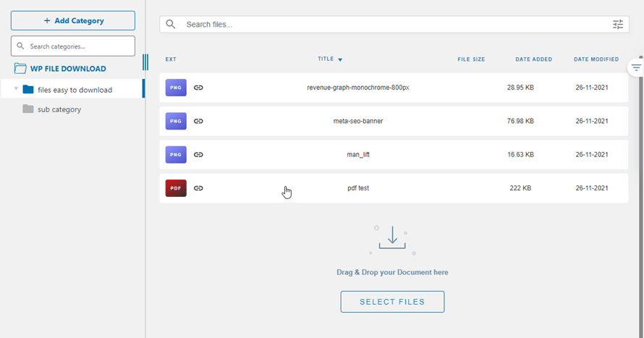Viewport: 644px width, 338px height.
Task: Open the column filter icon on right edge
Action: pyautogui.click(x=635, y=68)
